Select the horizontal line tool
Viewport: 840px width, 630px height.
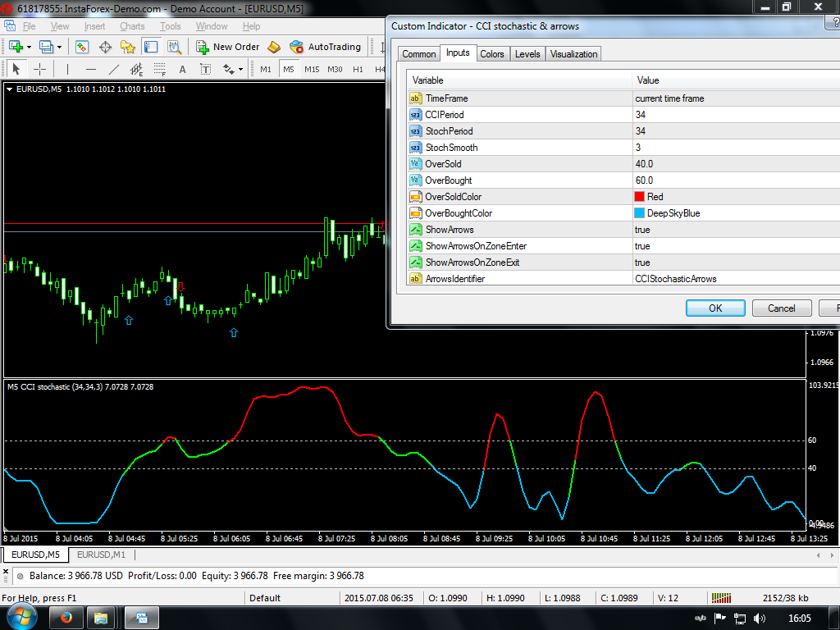(90, 69)
